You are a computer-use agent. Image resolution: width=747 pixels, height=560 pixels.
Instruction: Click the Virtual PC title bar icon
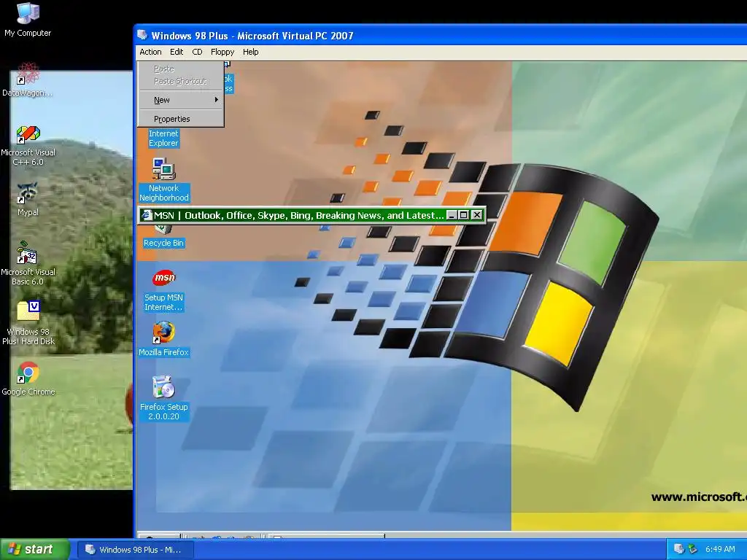[x=142, y=35]
